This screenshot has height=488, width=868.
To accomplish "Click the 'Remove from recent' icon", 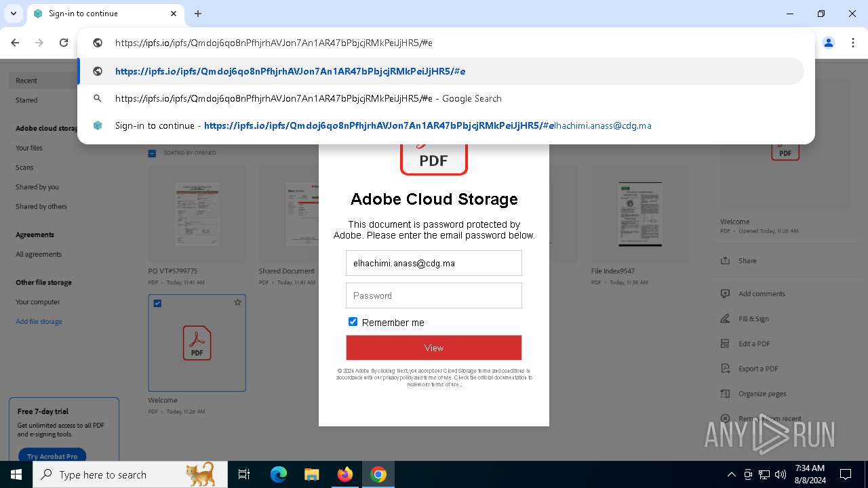I will point(726,419).
